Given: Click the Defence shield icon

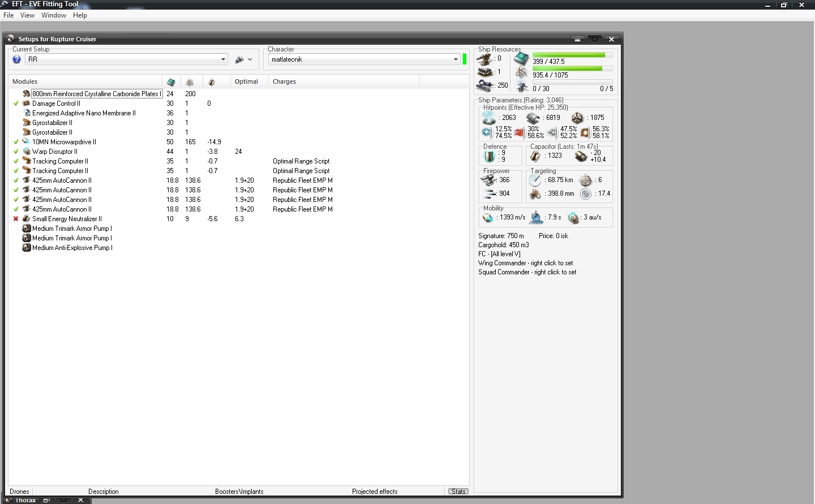Looking at the screenshot, I should point(489,156).
